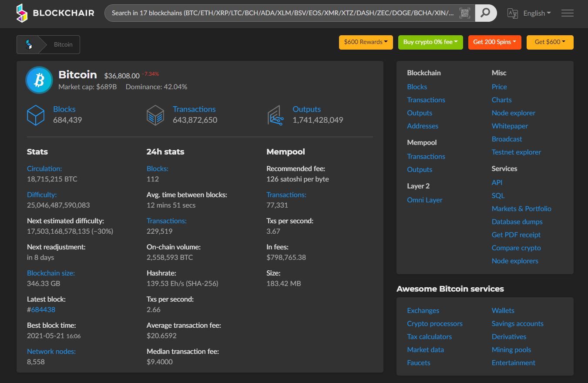Click the Outputs circuit icon
588x383 pixels.
pos(276,115)
